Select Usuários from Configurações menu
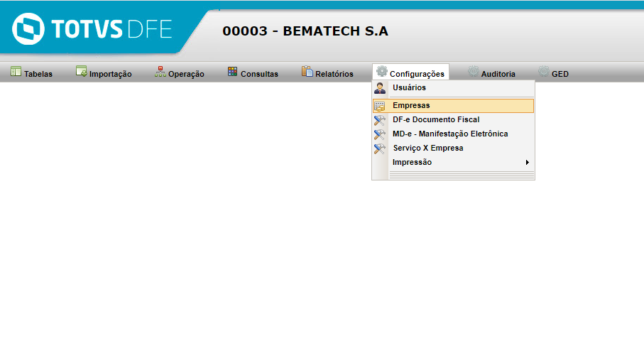 [454, 88]
